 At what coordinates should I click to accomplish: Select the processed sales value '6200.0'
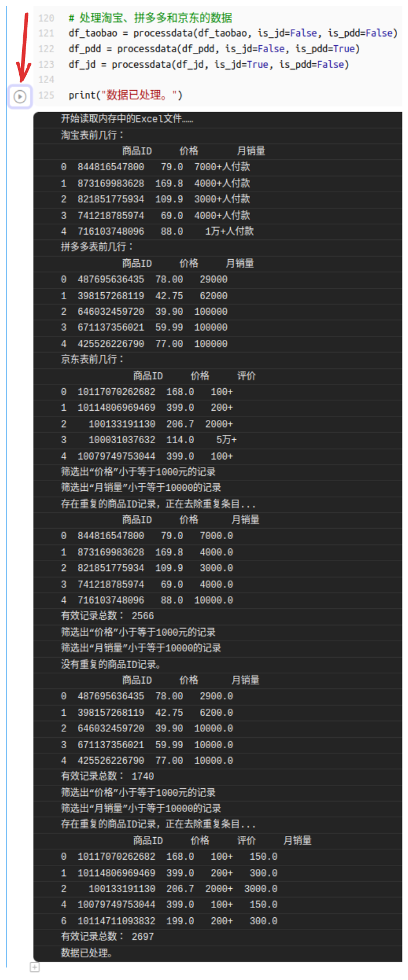(216, 712)
